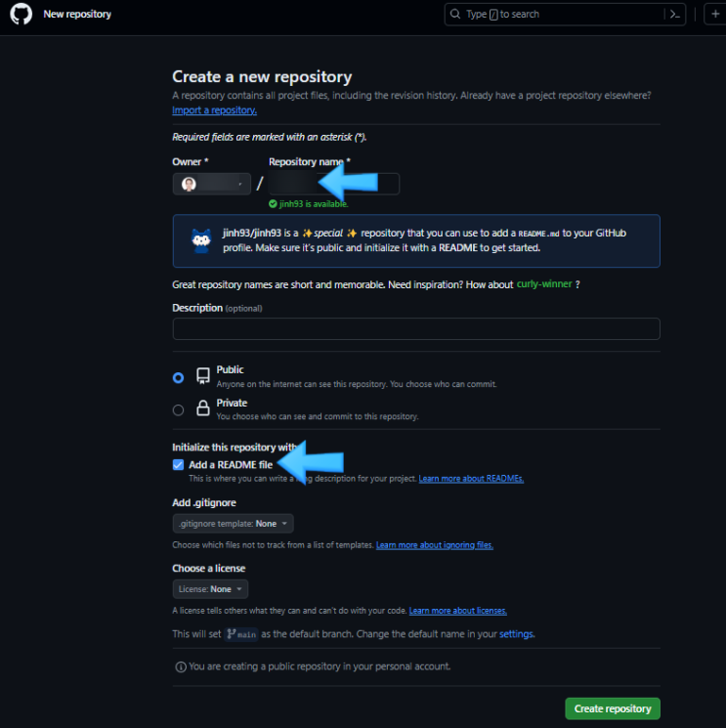Open Learn more about licenses link
Screen dimensions: 726x728
(457, 611)
